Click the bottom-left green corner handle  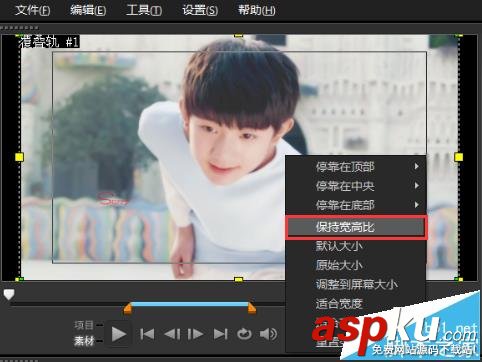(x=19, y=279)
